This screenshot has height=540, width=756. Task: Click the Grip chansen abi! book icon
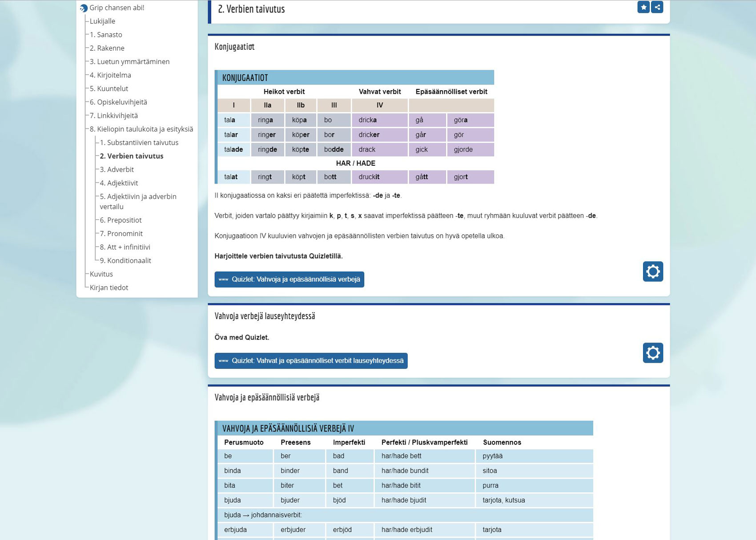84,8
